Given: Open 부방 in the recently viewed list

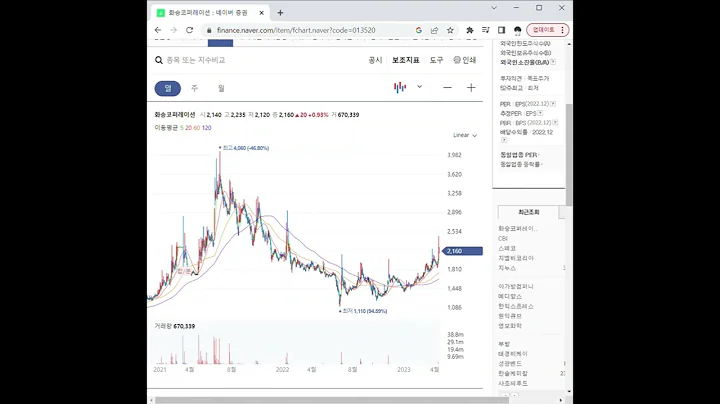Looking at the screenshot, I should tap(504, 344).
